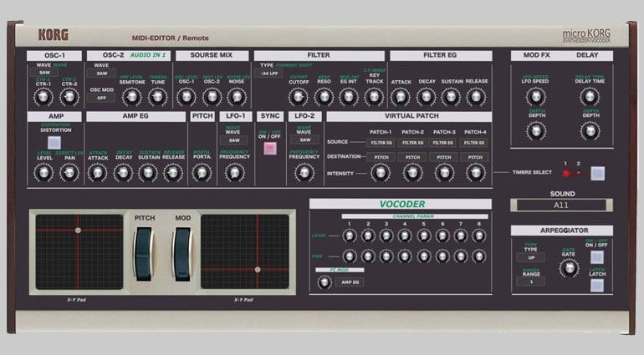Click the Filter Cutoff knob

coord(299,97)
